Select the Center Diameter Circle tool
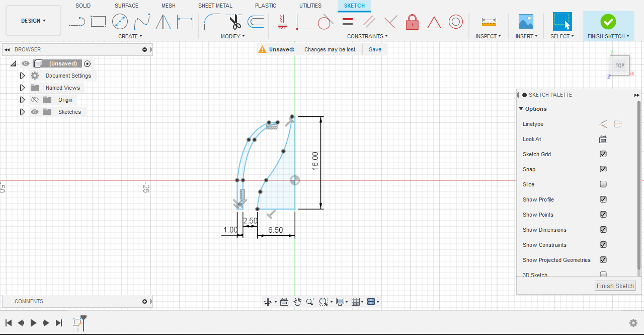Viewport: 644px width, 335px height. tap(120, 22)
